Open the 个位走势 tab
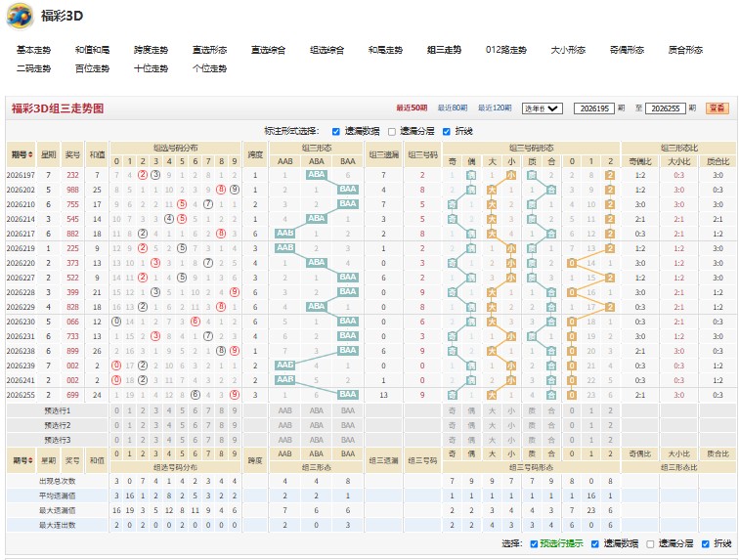739x560 pixels. point(210,68)
